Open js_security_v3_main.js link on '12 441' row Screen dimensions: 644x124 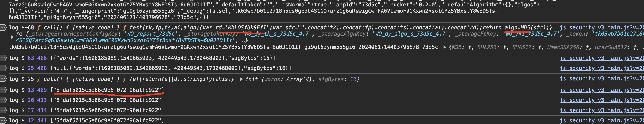602,120
